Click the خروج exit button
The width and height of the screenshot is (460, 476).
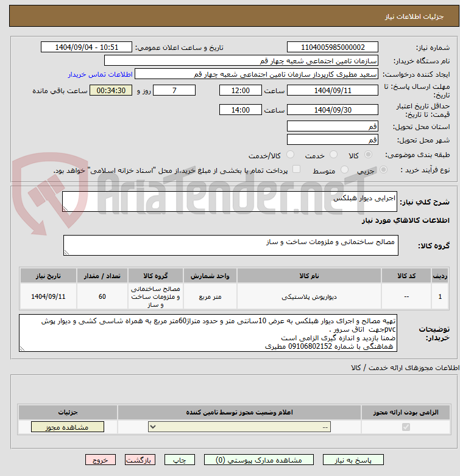[101, 460]
